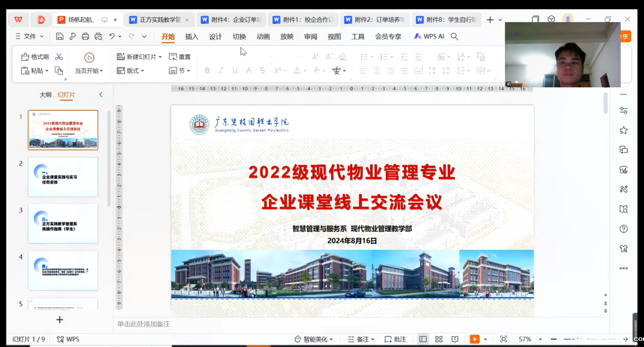Toggle italic formatting

[x=220, y=70]
